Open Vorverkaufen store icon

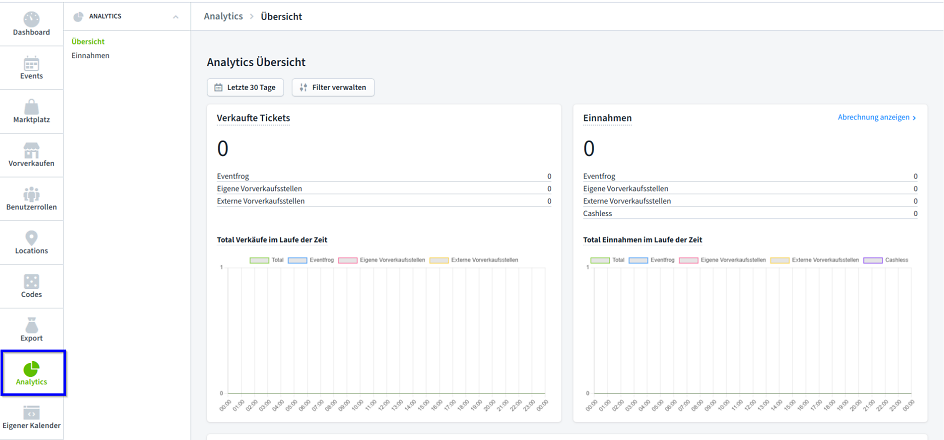[x=31, y=151]
